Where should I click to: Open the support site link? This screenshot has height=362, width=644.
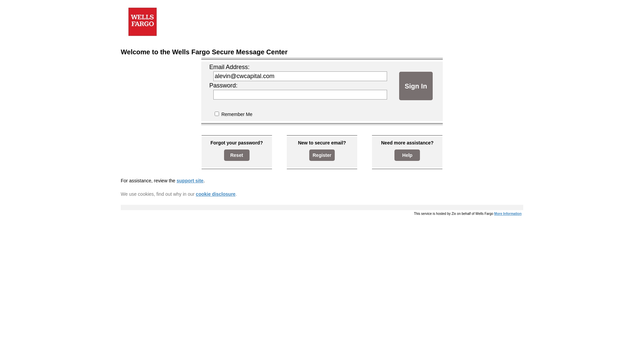point(190,181)
